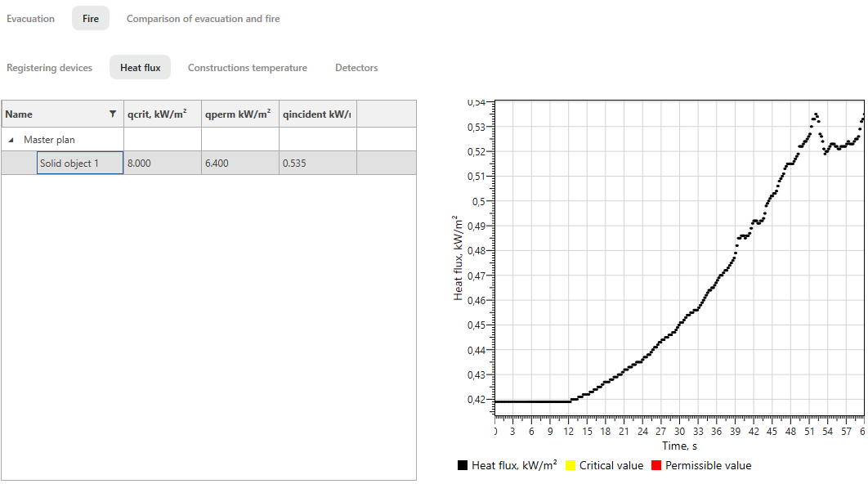Click the qincident column header
This screenshot has height=484, width=868.
coord(317,114)
